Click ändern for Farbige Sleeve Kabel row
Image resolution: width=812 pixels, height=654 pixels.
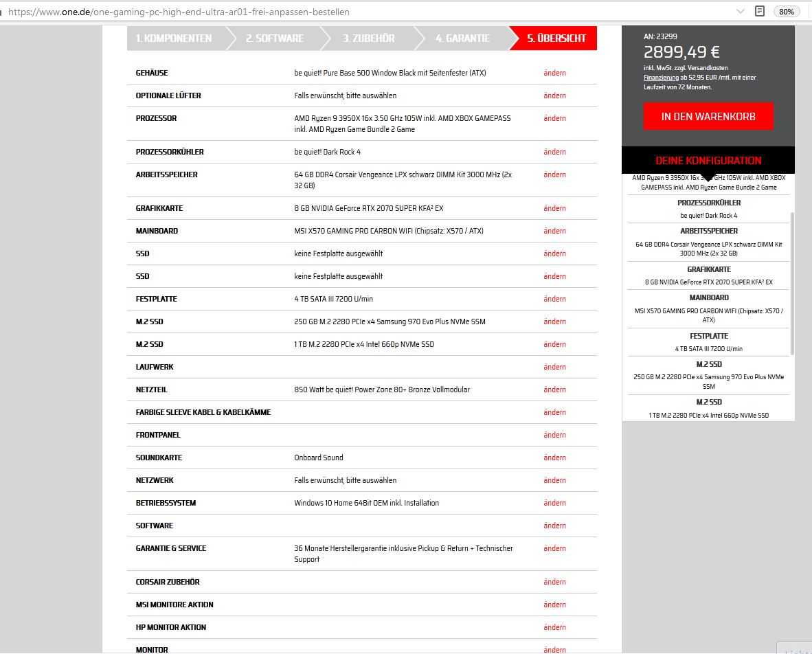coord(554,413)
